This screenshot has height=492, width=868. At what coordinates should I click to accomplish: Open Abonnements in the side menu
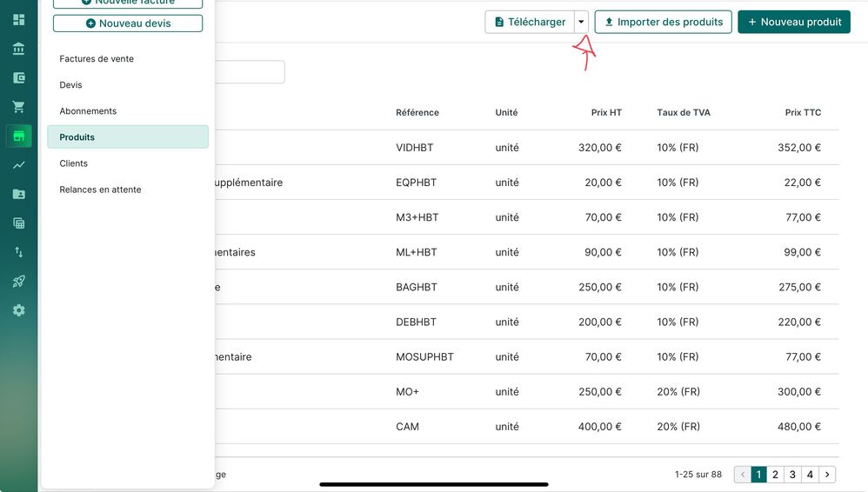coord(88,111)
